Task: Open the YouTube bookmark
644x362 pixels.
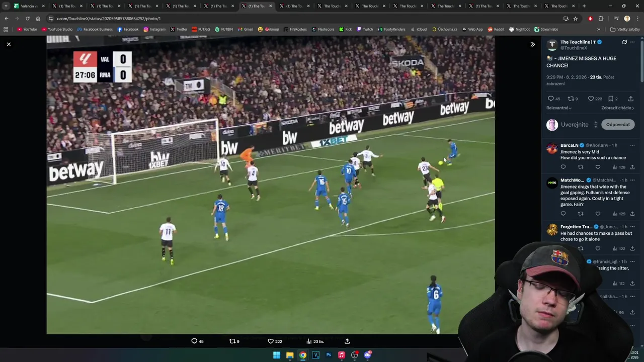Action: [x=27, y=29]
